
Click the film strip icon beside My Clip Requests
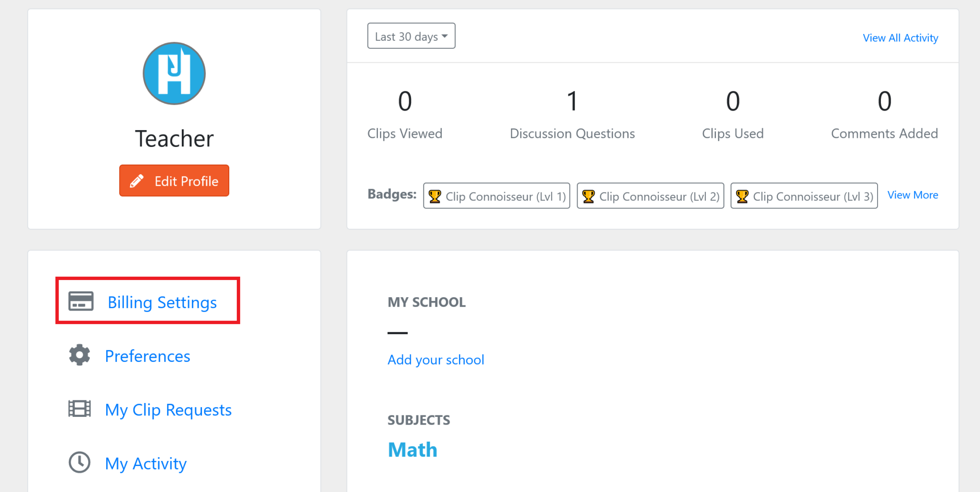(79, 409)
